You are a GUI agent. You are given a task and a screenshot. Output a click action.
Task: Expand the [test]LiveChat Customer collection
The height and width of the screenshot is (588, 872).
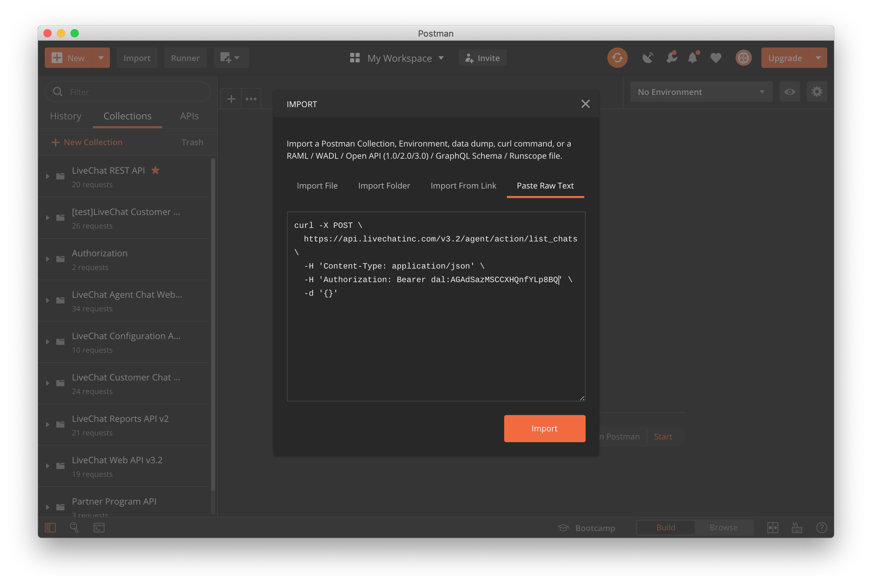click(48, 217)
